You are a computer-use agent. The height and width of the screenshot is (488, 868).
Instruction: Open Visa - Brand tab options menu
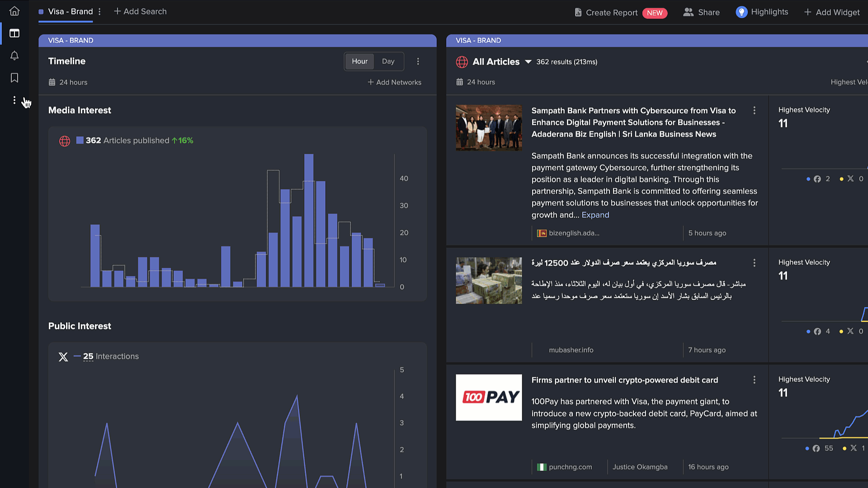(99, 12)
